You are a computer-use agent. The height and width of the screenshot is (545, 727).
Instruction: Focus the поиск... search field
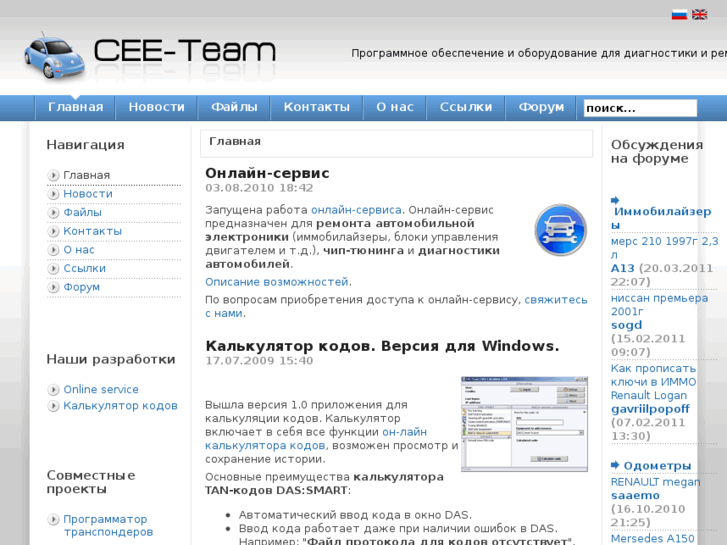[640, 108]
